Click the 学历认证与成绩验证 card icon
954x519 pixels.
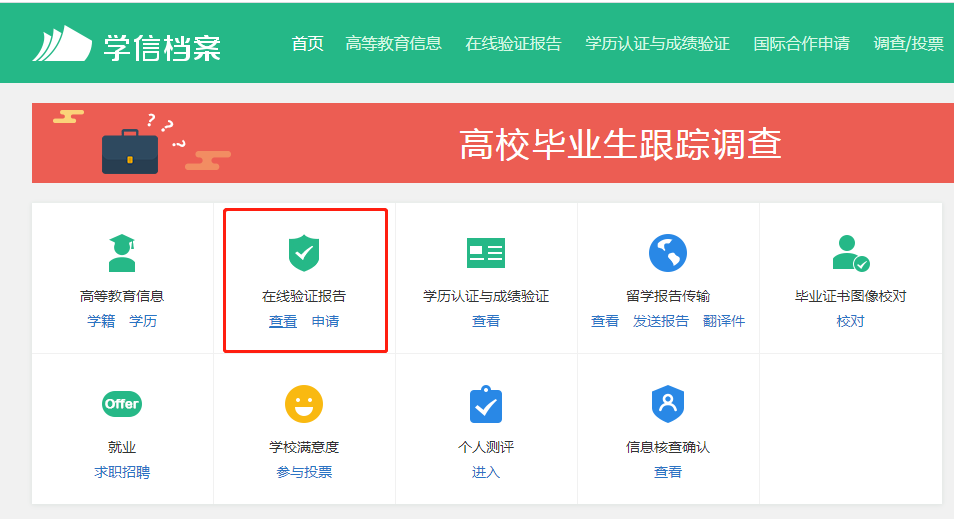click(x=486, y=253)
